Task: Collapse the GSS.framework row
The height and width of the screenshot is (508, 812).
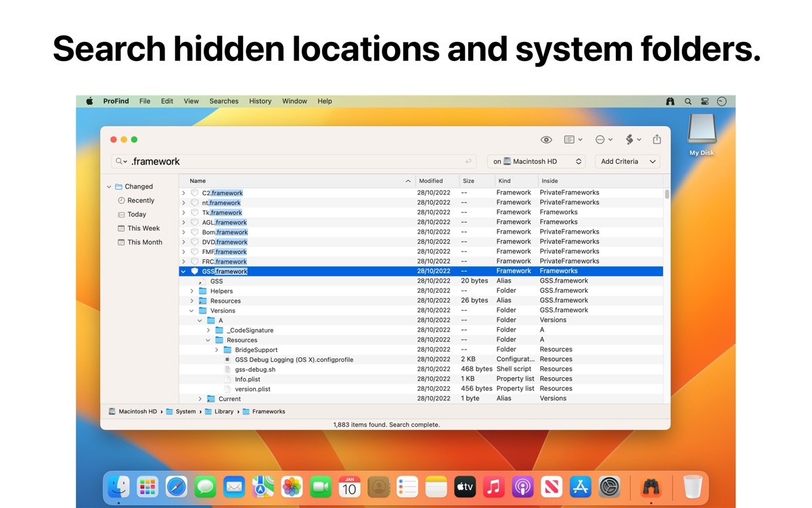Action: click(183, 272)
